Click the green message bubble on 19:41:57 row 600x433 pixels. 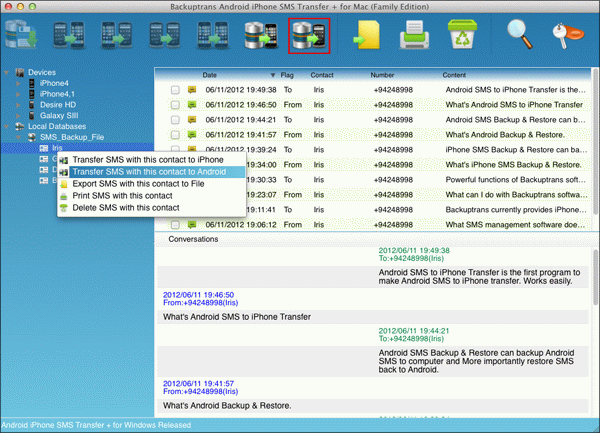click(x=192, y=134)
